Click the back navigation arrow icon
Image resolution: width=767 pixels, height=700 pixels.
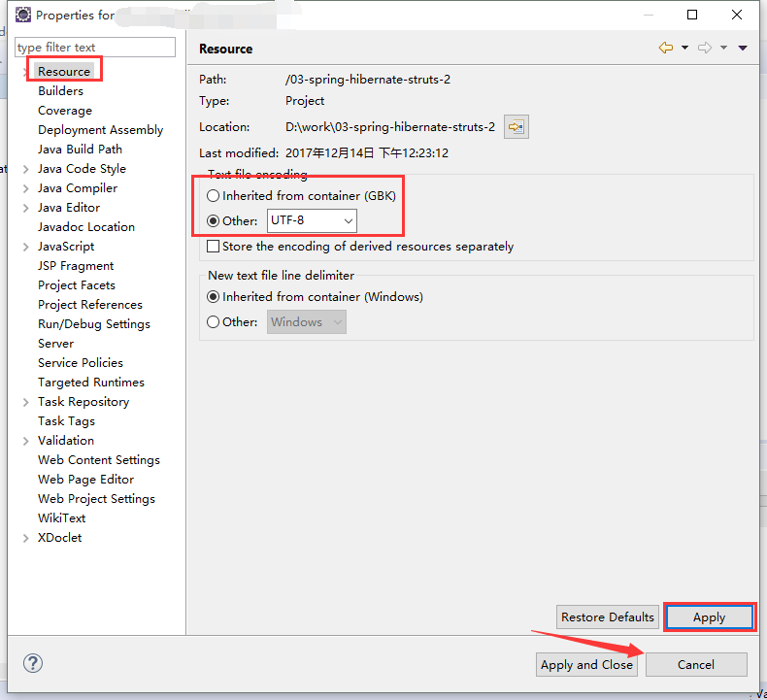(x=665, y=48)
